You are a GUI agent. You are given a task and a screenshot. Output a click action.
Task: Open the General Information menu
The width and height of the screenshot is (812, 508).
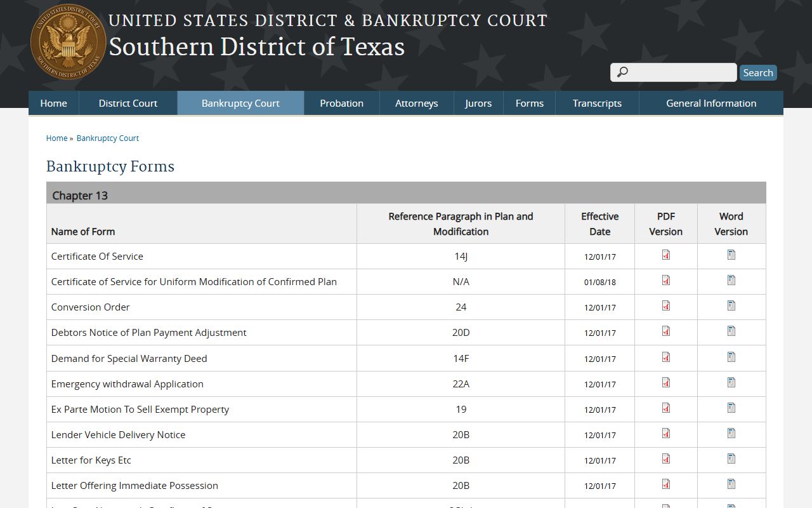click(x=711, y=103)
